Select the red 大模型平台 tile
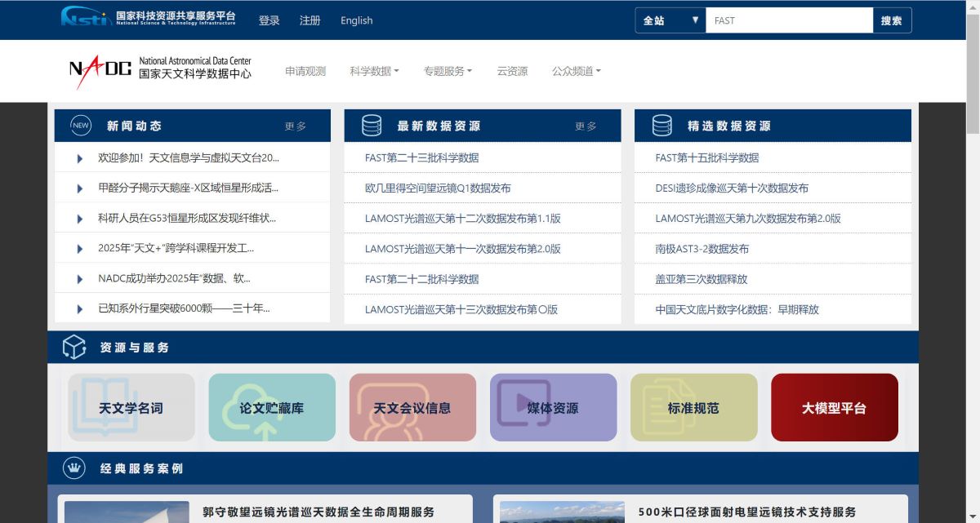The width and height of the screenshot is (980, 523). click(834, 408)
